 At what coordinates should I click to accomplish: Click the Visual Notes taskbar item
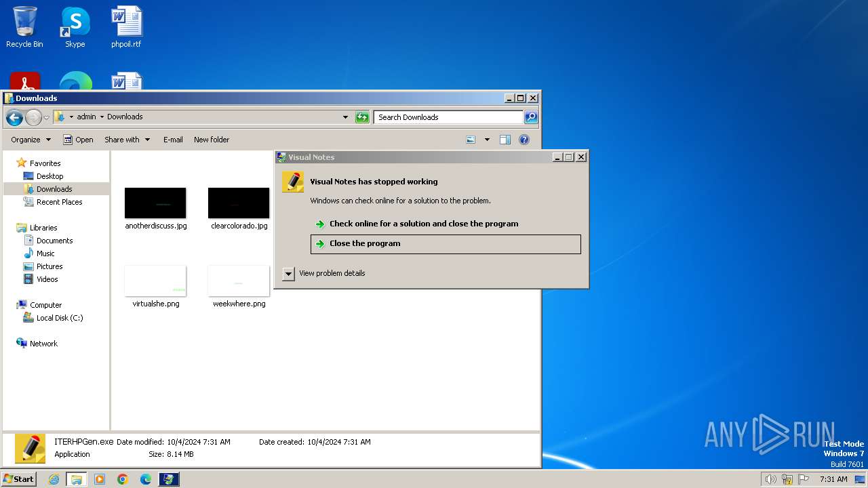click(169, 479)
